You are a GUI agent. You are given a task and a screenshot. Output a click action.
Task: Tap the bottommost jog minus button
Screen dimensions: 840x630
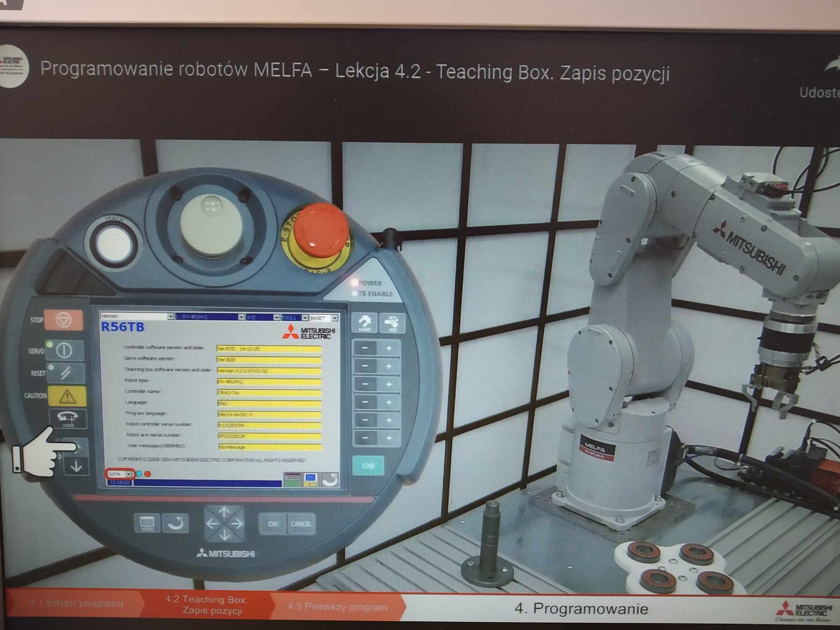coord(365,438)
